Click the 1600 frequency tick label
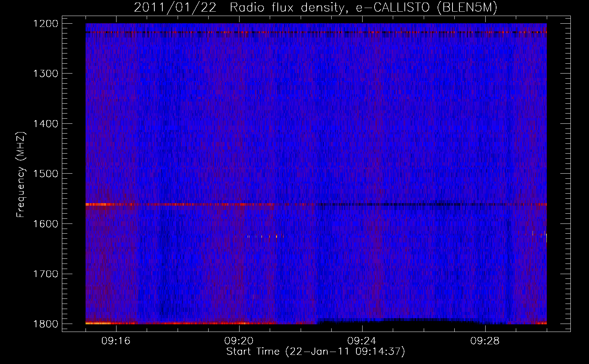This screenshot has width=589, height=364. tap(46, 224)
